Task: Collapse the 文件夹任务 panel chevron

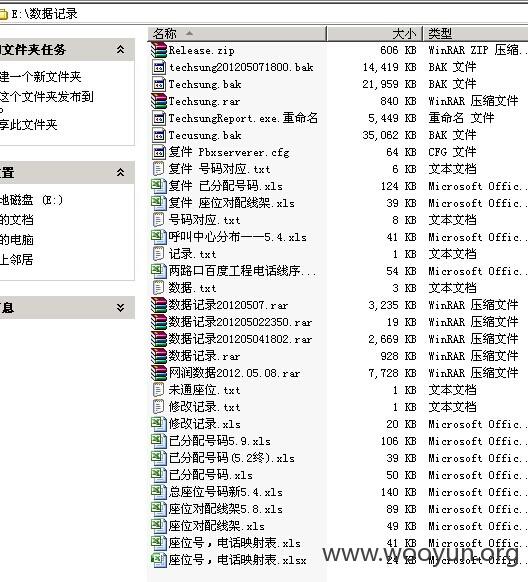Action: (120, 49)
